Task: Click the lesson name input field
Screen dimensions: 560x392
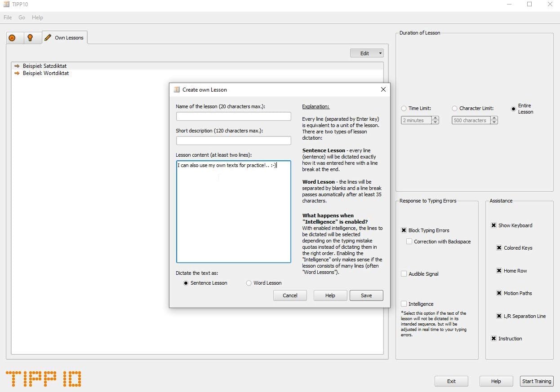Action: point(233,116)
